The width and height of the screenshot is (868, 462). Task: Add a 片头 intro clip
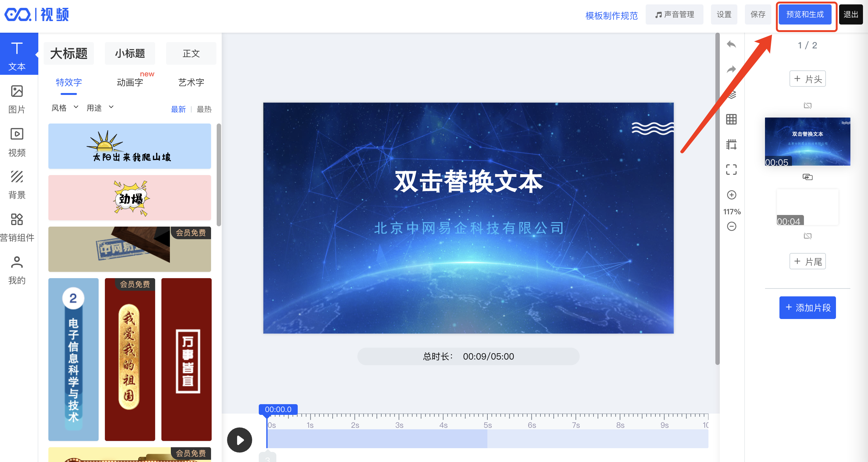click(x=807, y=79)
